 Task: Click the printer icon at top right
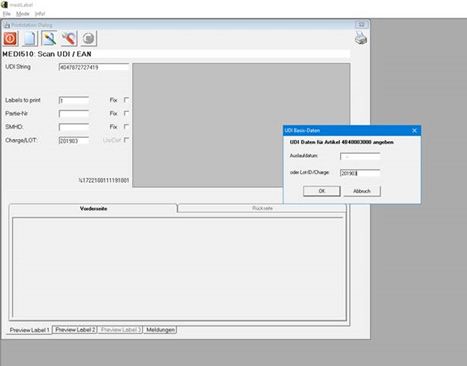pyautogui.click(x=361, y=38)
